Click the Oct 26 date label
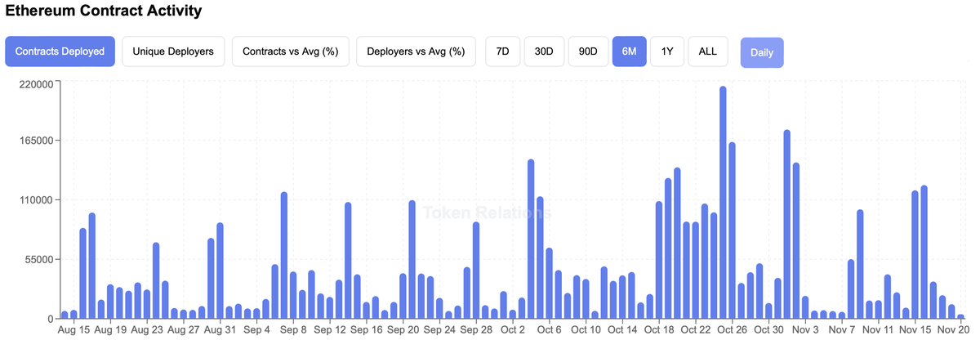The width and height of the screenshot is (980, 340). click(731, 330)
